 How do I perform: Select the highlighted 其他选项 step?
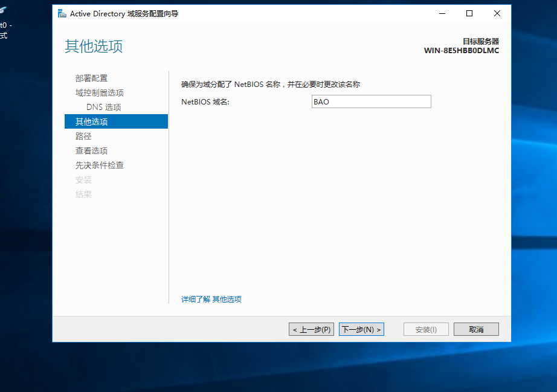[116, 121]
